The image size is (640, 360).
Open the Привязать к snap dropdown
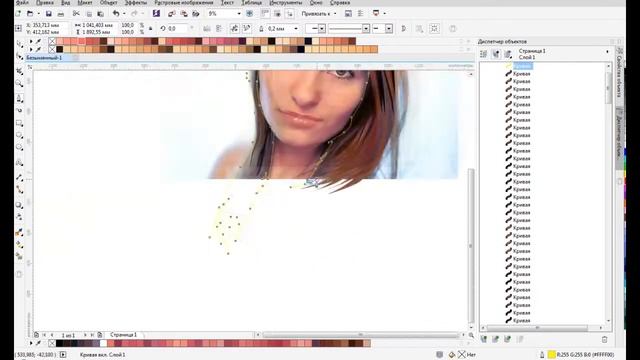[319, 13]
